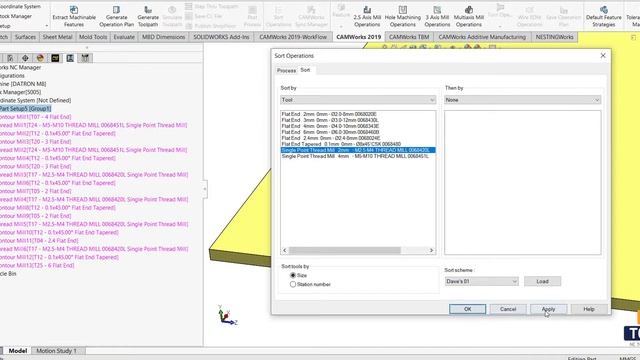The width and height of the screenshot is (640, 360).
Task: Click greyed Sort Operations ribbon icon
Action: [x=278, y=9]
